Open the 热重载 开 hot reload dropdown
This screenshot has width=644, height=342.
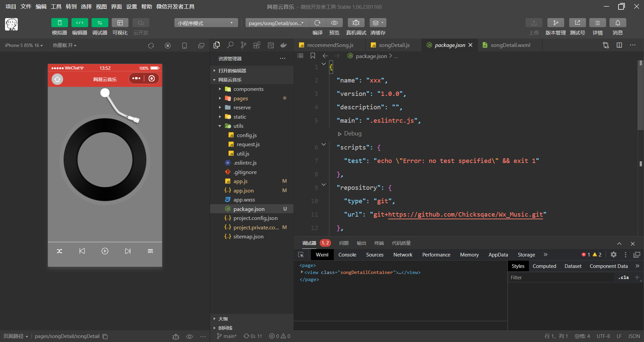[64, 45]
